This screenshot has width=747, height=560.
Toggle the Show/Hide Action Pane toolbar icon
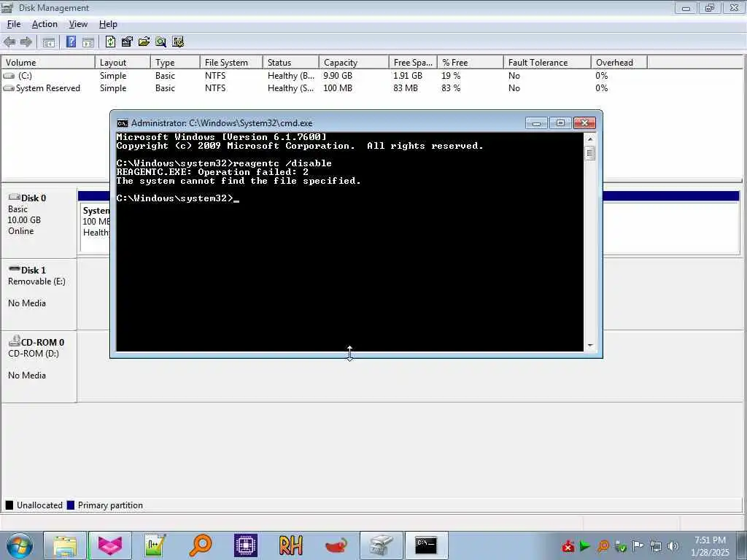(88, 42)
